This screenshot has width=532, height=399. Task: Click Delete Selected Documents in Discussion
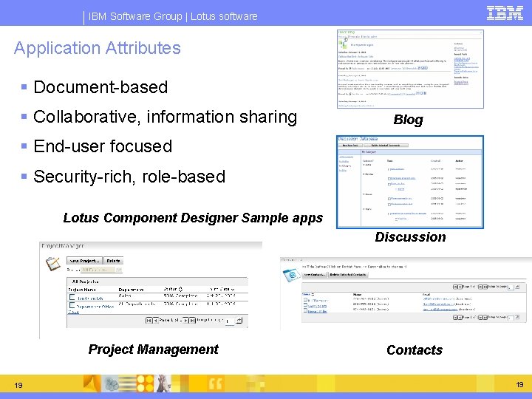386,146
